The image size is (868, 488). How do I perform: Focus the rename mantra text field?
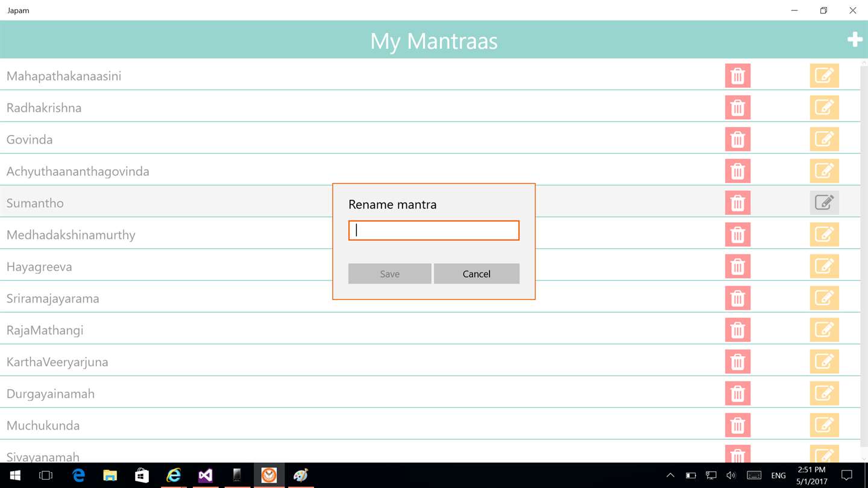[434, 230]
